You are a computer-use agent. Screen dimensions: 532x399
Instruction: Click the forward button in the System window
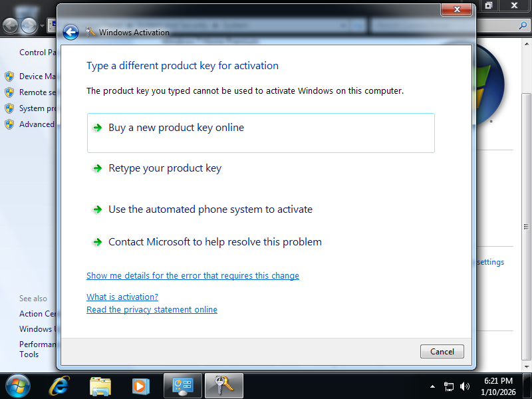click(x=29, y=25)
